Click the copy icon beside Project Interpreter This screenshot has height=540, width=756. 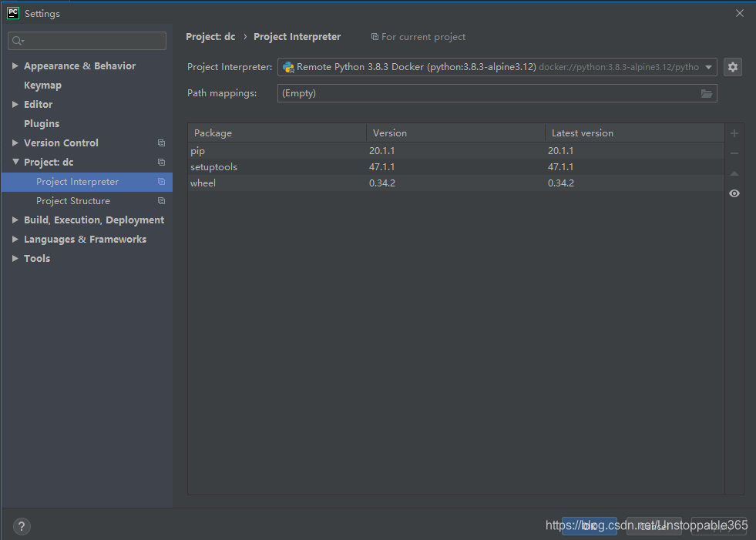click(162, 182)
